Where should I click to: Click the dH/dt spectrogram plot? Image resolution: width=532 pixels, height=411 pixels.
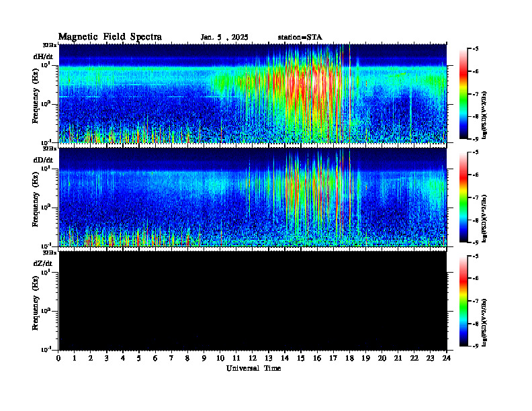253,93
